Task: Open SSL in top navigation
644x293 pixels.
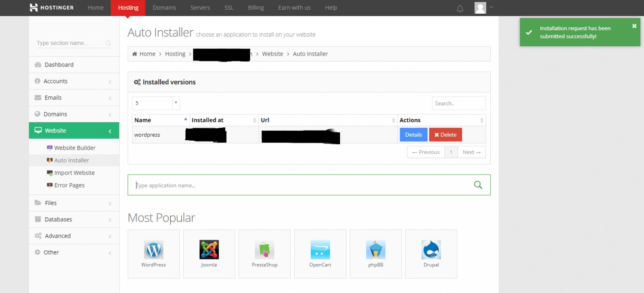Action: (x=229, y=8)
